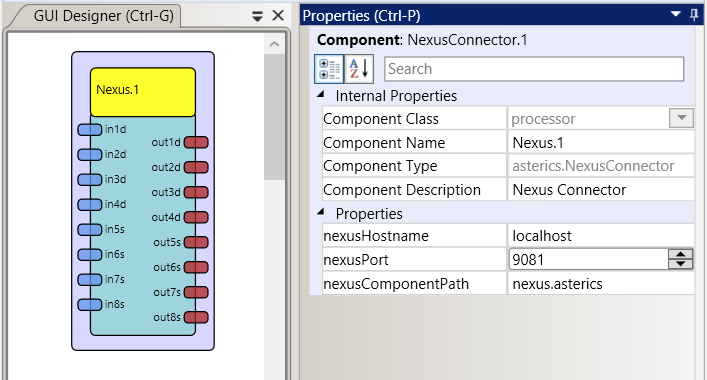Decrease the nexusPort value with the down arrow
The height and width of the screenshot is (380, 707).
(x=680, y=264)
